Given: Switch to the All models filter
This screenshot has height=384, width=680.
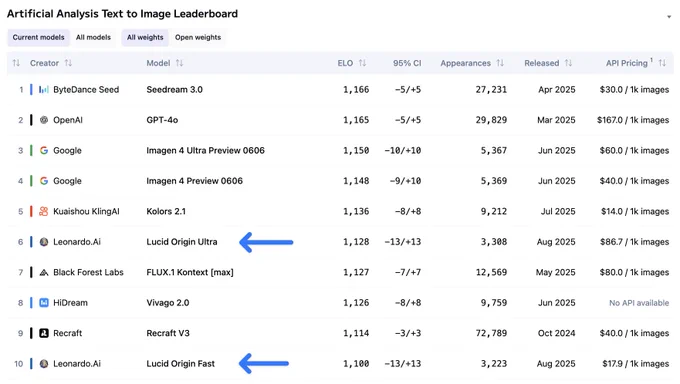Looking at the screenshot, I should (x=93, y=37).
